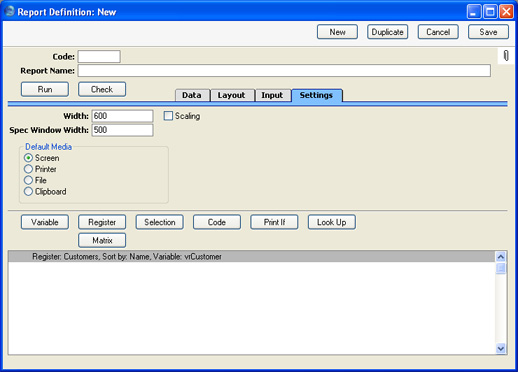
Task: Select the Clipboard default media option
Action: pyautogui.click(x=28, y=192)
